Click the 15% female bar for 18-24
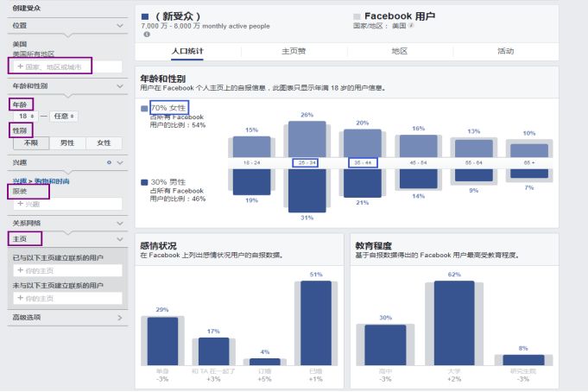The width and height of the screenshot is (588, 392). click(251, 147)
